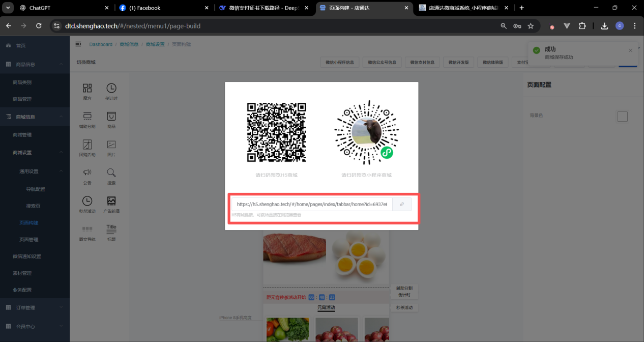The image size is (644, 342).
Task: Dismiss the 成功 notification
Action: click(x=630, y=50)
